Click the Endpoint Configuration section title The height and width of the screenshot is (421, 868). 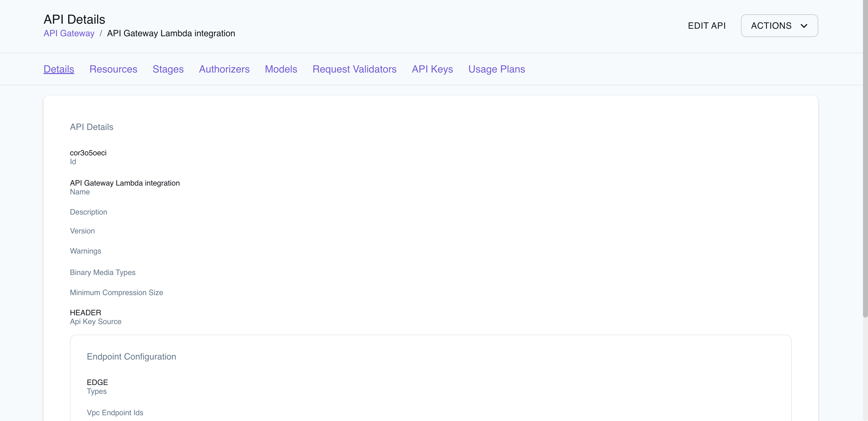pos(131,356)
